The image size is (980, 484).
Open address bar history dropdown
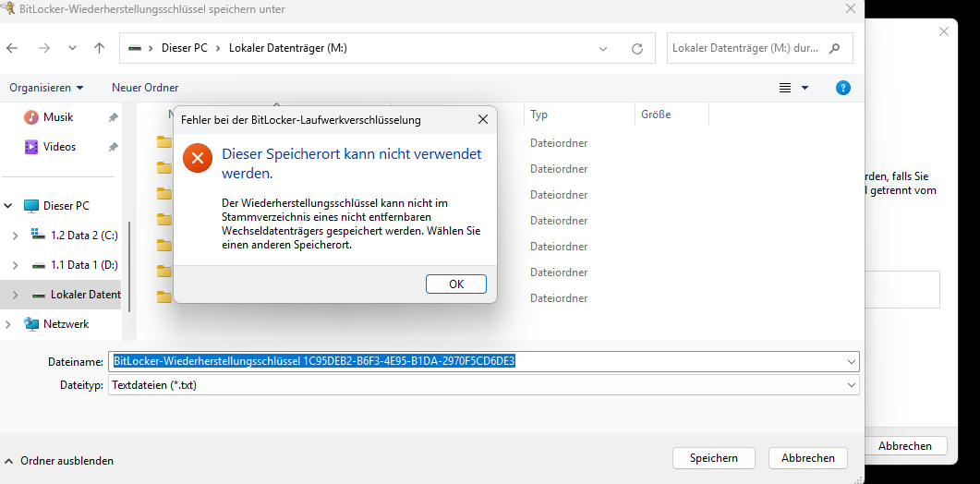[602, 48]
